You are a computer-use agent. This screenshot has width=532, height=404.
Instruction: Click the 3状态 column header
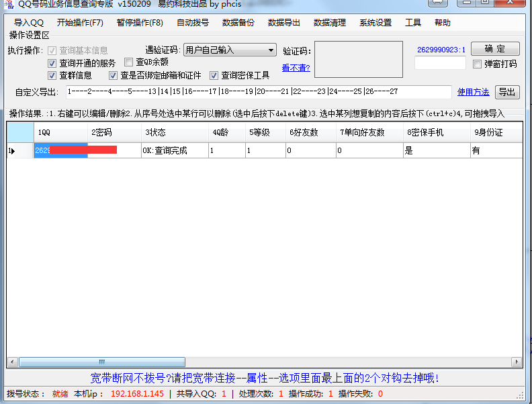pyautogui.click(x=175, y=132)
